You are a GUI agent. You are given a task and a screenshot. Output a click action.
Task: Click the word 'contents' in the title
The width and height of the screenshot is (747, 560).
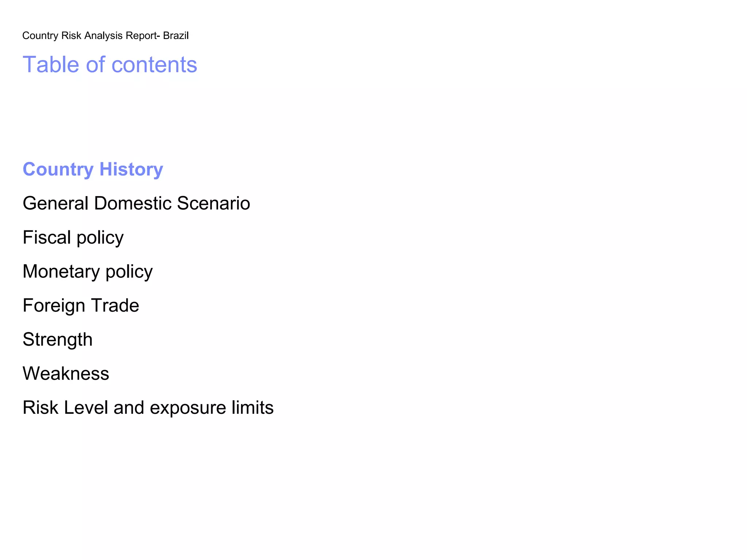[x=154, y=65]
